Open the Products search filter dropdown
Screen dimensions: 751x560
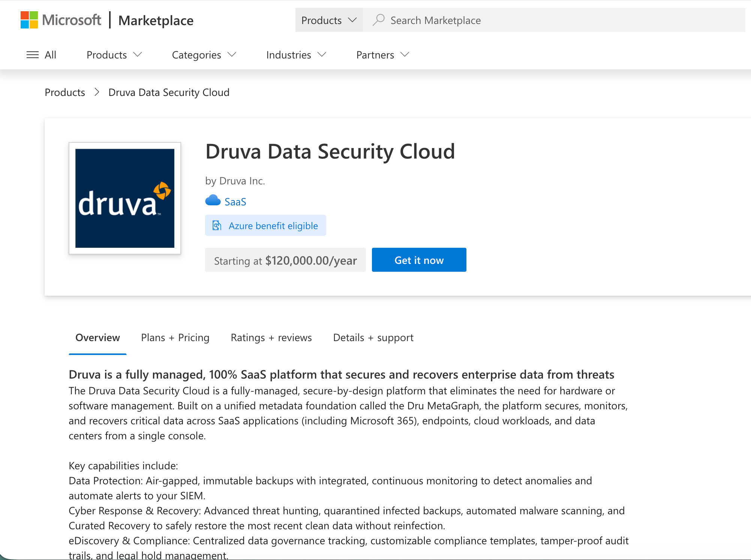329,20
